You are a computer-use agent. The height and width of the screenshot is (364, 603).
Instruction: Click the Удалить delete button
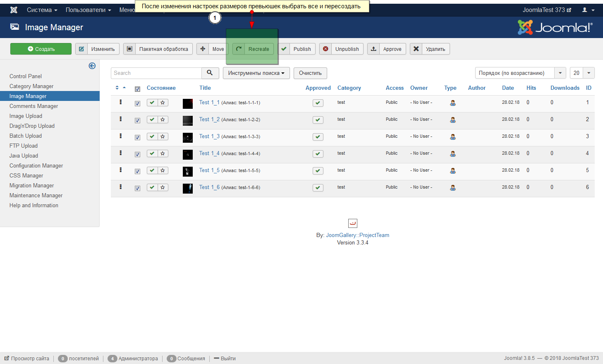pos(430,49)
